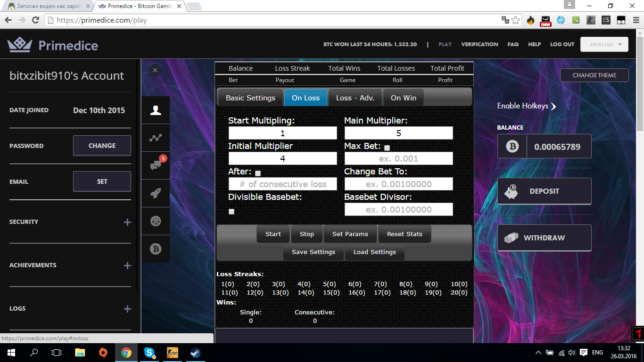The width and height of the screenshot is (644, 362).
Task: Click the balance value 0.00065789
Action: pos(557,147)
